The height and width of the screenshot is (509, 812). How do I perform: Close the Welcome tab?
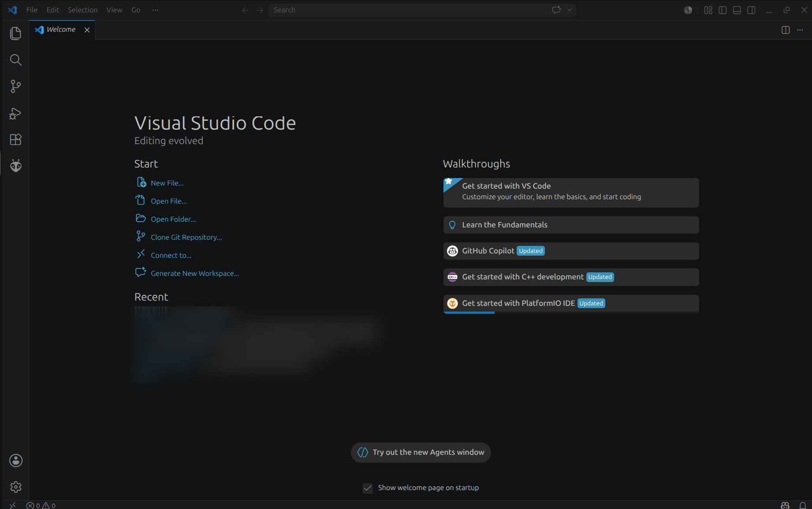tap(87, 30)
